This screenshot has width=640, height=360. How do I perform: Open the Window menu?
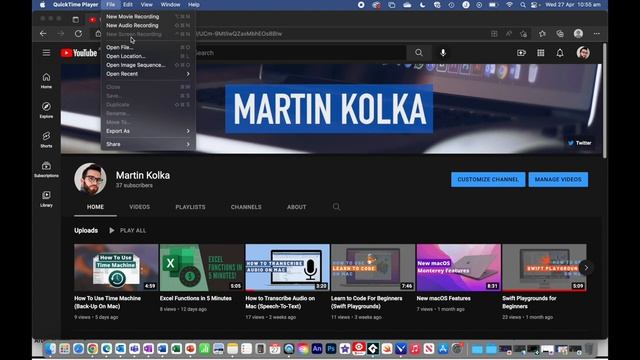[170, 5]
